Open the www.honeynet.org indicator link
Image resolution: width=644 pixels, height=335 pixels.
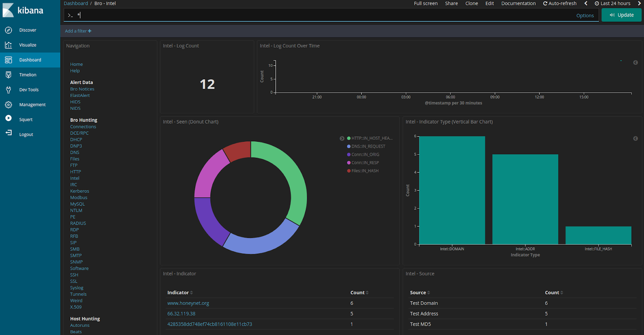[188, 303]
